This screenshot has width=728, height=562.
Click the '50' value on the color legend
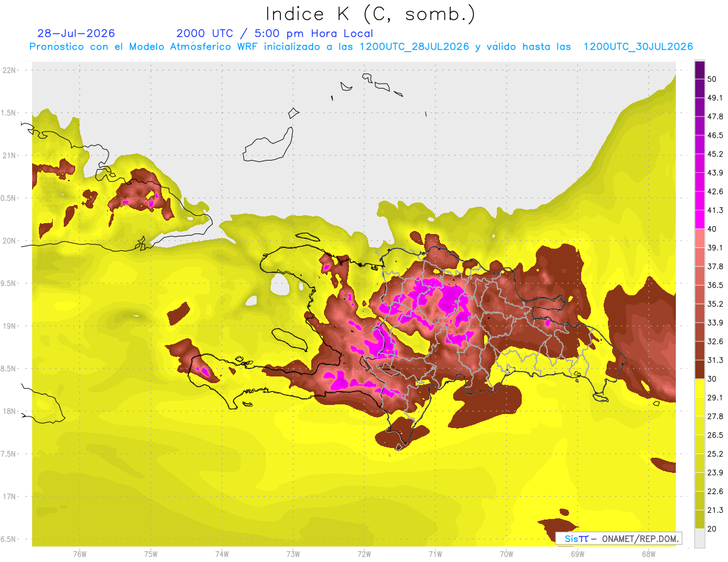(712, 79)
